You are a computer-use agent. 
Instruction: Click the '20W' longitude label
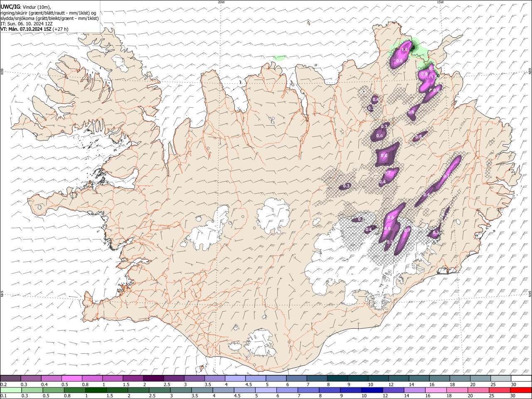(221, 2)
